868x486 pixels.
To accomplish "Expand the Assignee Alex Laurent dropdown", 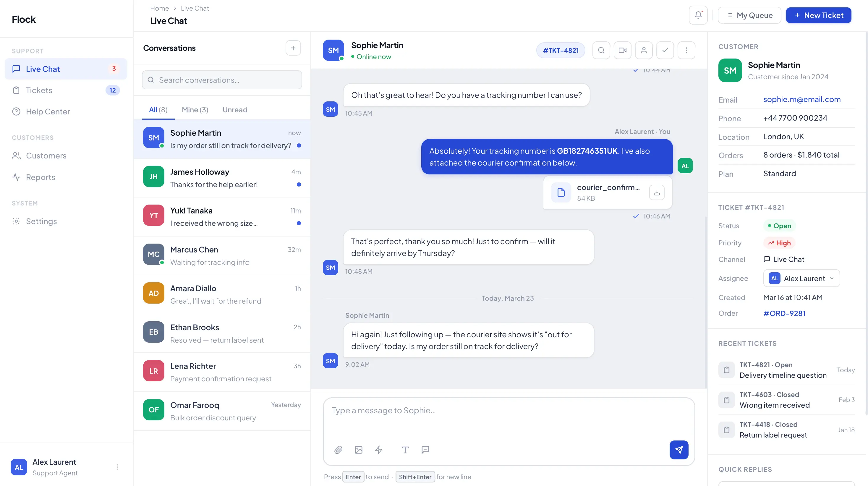I will click(x=801, y=278).
